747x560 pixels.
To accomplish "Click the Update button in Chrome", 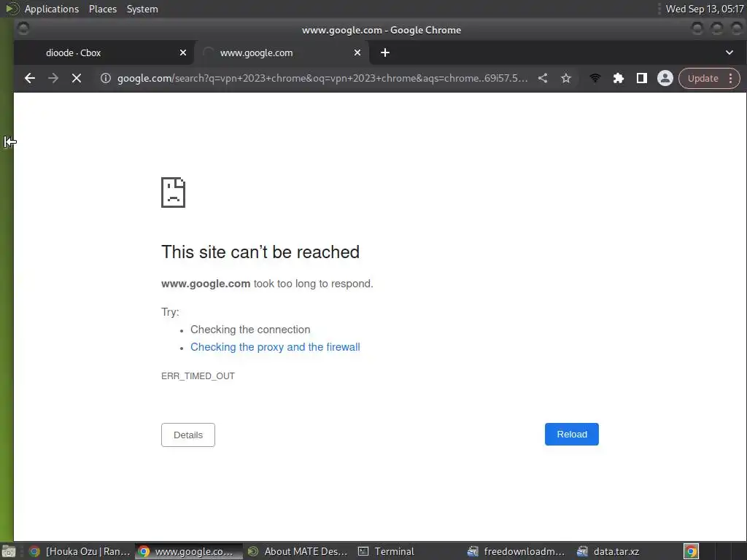I will (703, 78).
